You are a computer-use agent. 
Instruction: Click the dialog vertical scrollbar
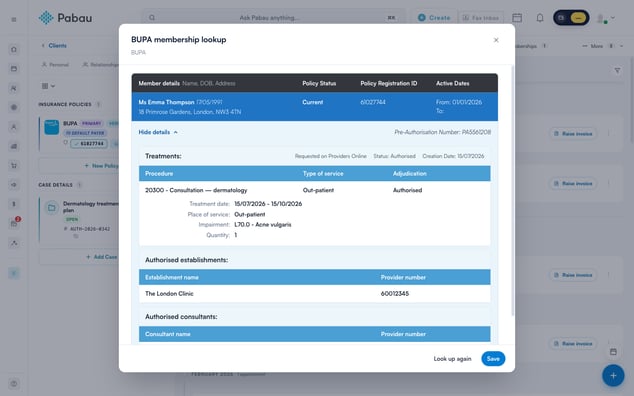513,190
